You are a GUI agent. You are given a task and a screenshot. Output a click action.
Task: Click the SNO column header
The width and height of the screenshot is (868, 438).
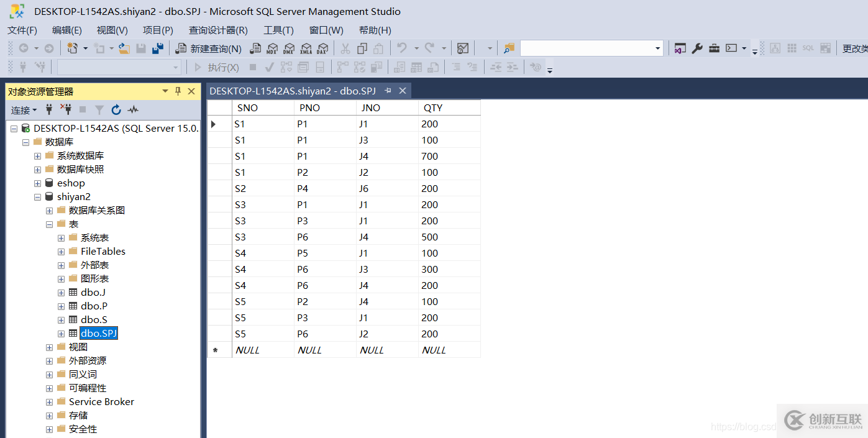click(x=263, y=107)
